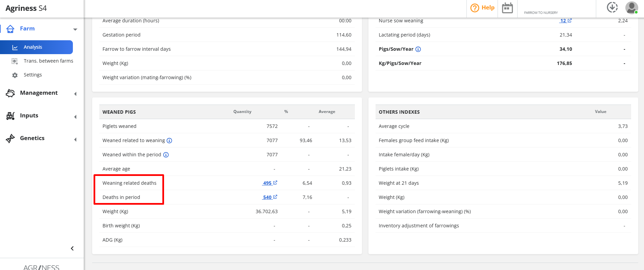The height and width of the screenshot is (270, 644).
Task: Click the Inputs feed icon
Action: (x=11, y=116)
